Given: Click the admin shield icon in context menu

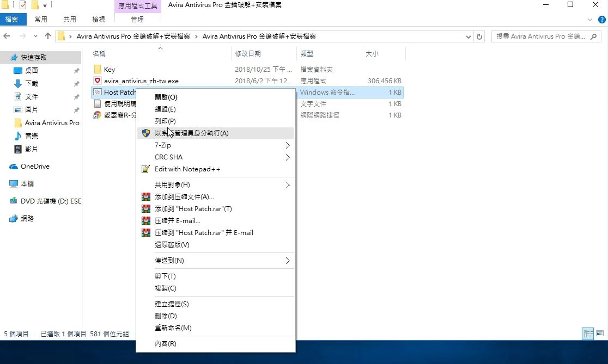Looking at the screenshot, I should tap(145, 133).
